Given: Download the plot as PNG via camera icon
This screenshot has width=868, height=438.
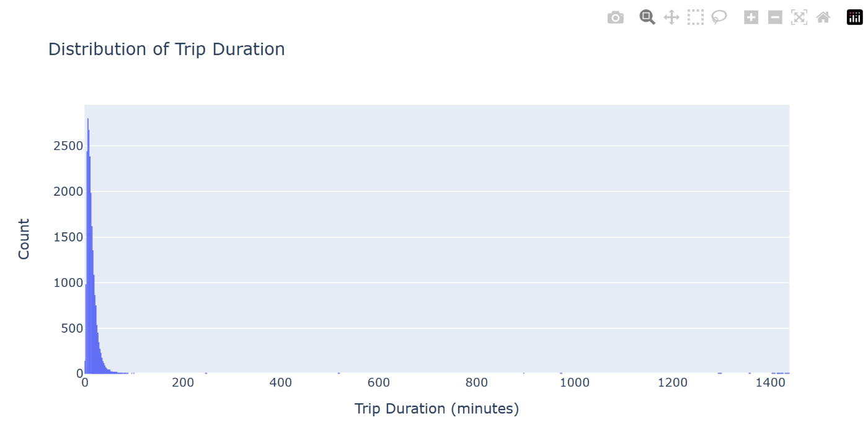Looking at the screenshot, I should (615, 17).
